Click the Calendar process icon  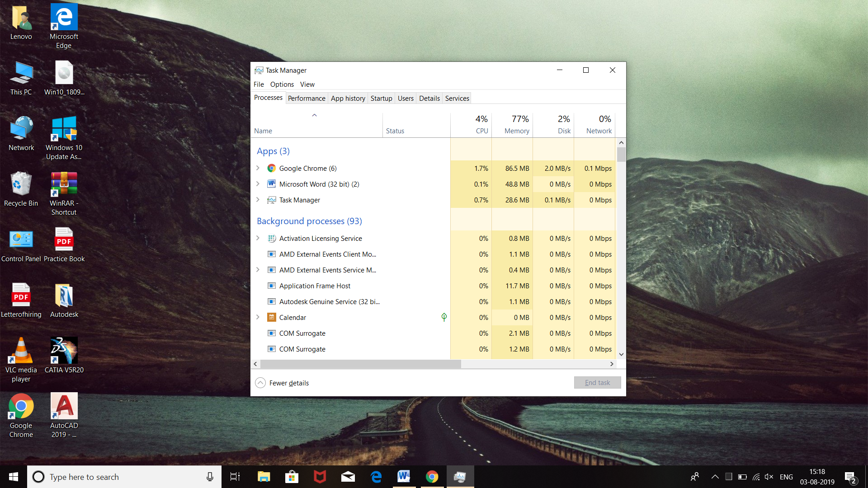point(271,317)
